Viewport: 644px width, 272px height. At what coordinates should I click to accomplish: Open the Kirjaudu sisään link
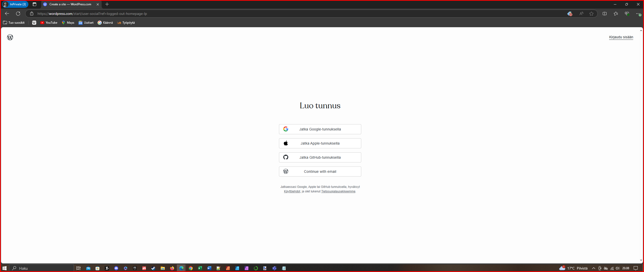[x=621, y=37]
